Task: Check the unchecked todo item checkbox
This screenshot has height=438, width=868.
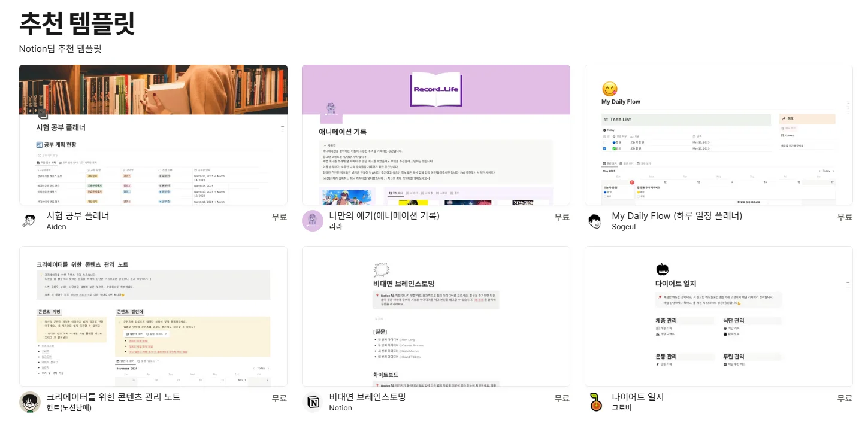Action: click(x=604, y=142)
